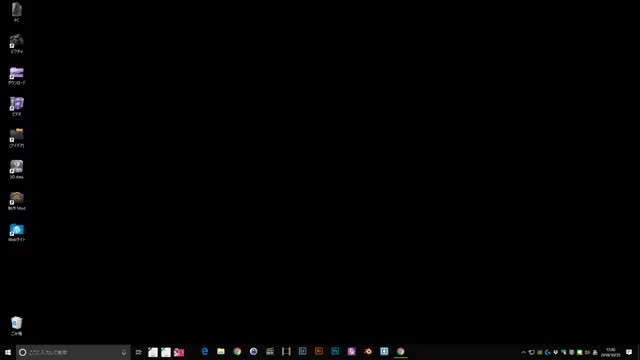Open the blue bracket icon right of Blender
Image resolution: width=640 pixels, height=360 pixels.
coord(384,351)
